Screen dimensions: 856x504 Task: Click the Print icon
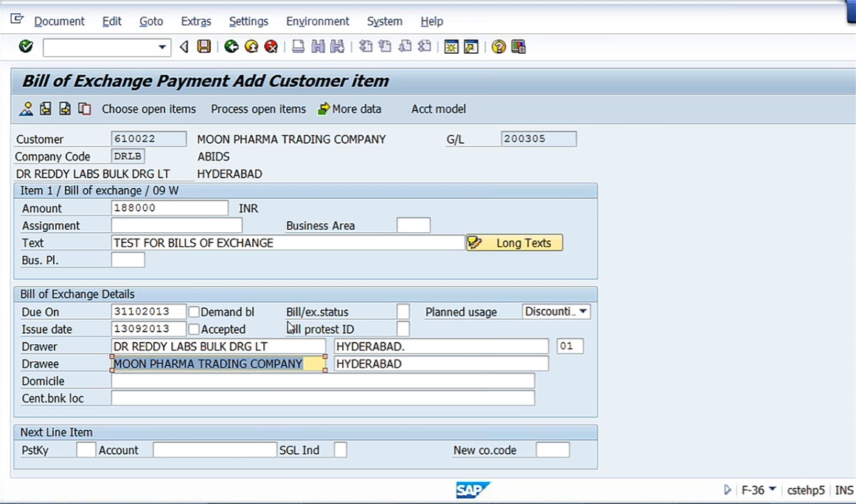click(x=298, y=46)
